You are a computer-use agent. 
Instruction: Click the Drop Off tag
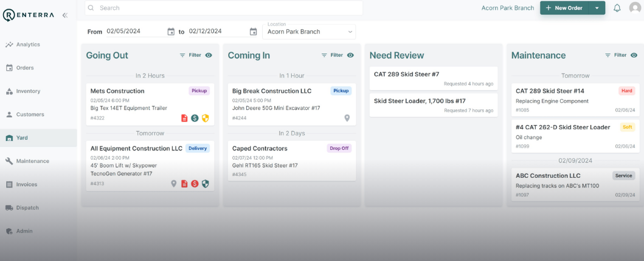(x=339, y=148)
